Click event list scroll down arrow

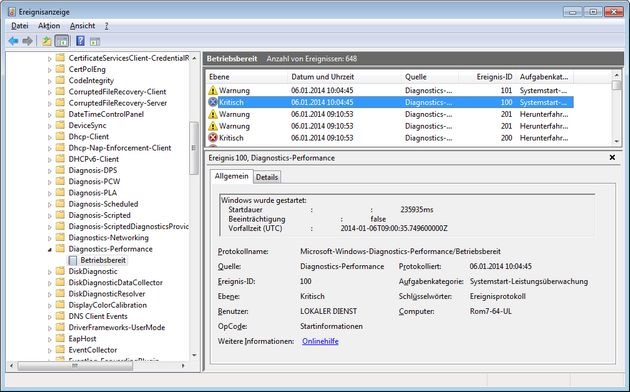click(x=617, y=141)
